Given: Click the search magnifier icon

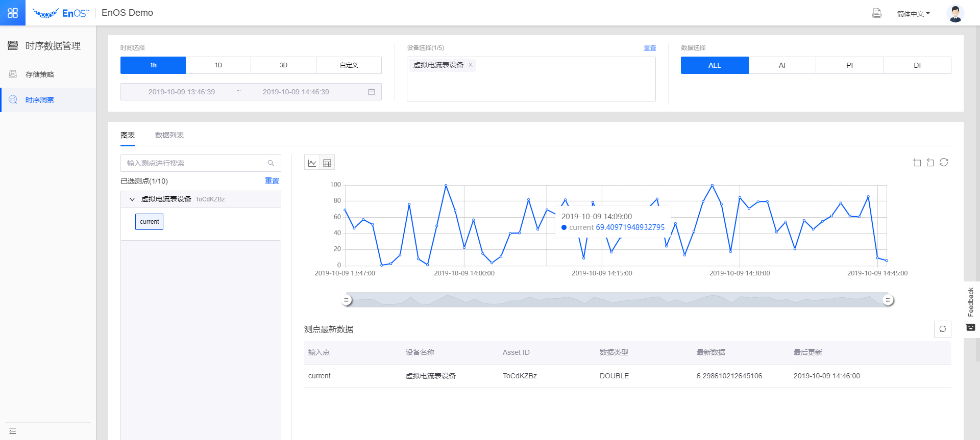Looking at the screenshot, I should tap(271, 163).
